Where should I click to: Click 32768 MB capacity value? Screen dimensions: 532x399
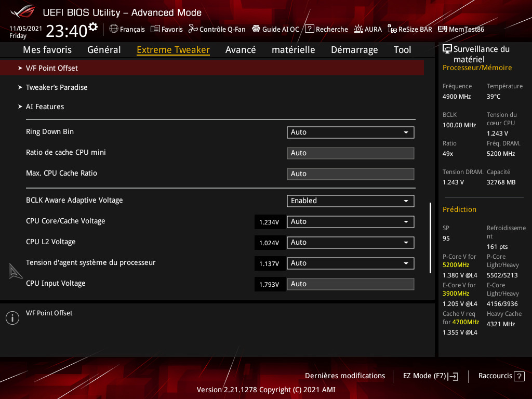(x=501, y=182)
